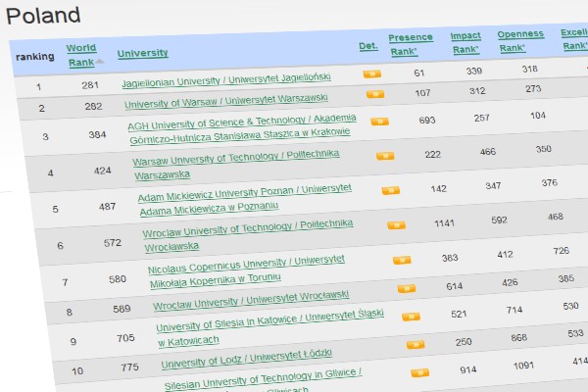Image resolution: width=588 pixels, height=392 pixels.
Task: Click world rank value 487
Action: tap(107, 207)
